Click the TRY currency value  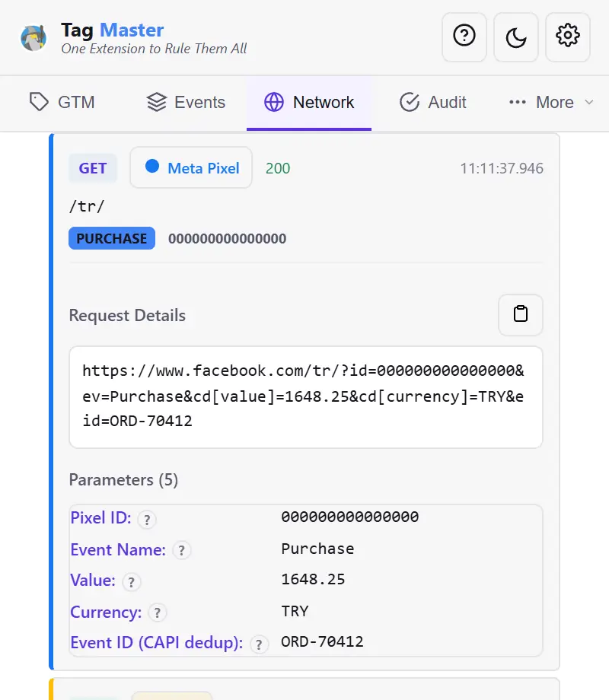295,611
